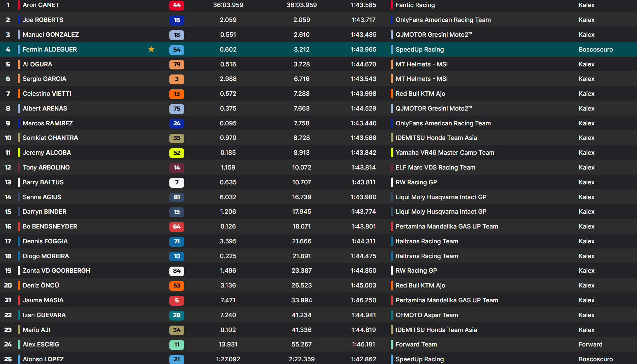Click Forward constructor on Alex ESCRIG row
This screenshot has height=364, width=637.
pos(590,344)
